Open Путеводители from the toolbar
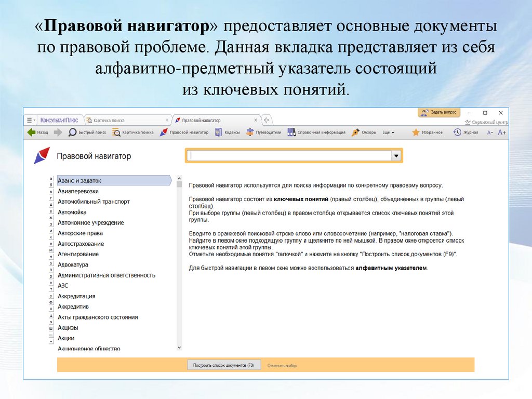 tap(263, 132)
